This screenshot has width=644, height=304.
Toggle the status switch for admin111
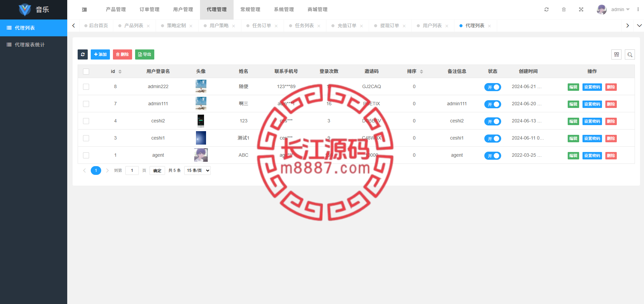pyautogui.click(x=493, y=104)
